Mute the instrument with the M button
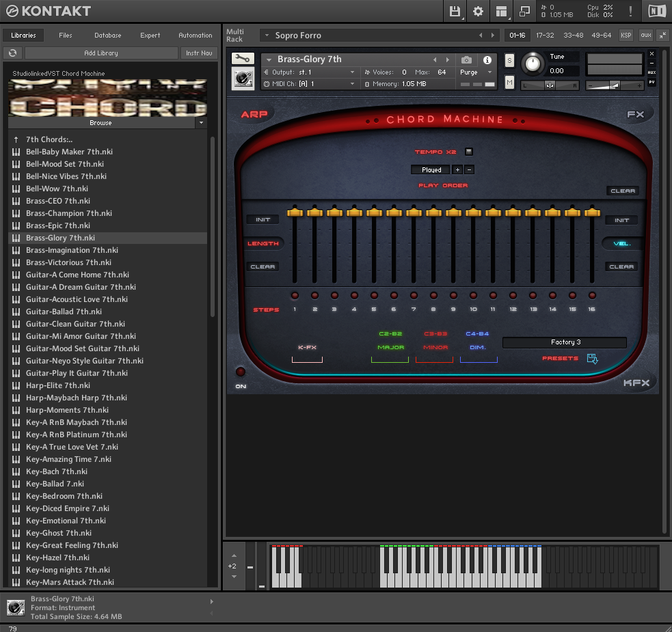Screen dimensions: 672x632 click(x=509, y=82)
